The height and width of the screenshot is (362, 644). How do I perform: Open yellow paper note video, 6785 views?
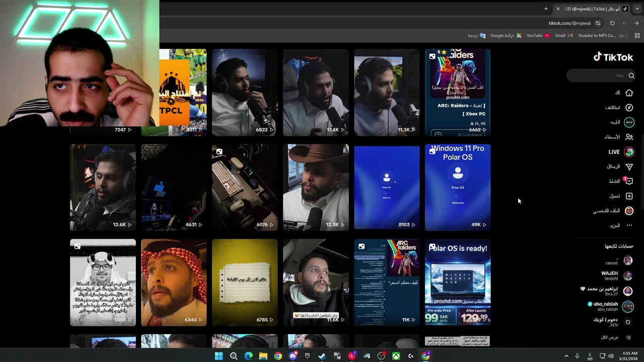click(245, 283)
